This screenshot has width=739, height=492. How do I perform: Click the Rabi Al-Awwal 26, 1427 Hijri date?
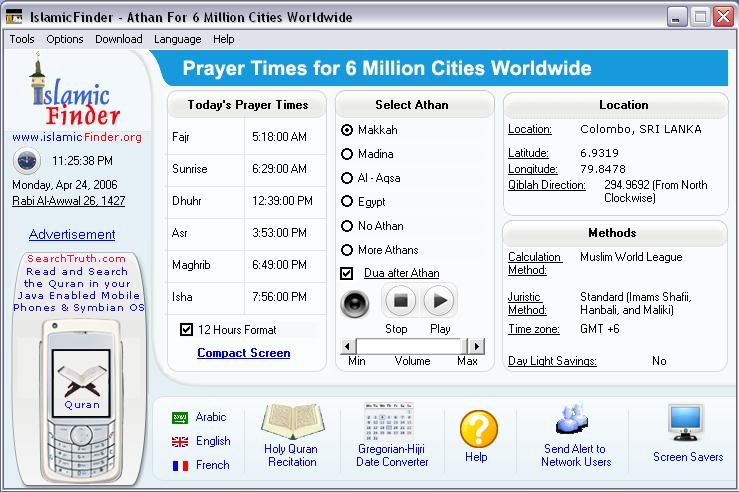point(69,201)
